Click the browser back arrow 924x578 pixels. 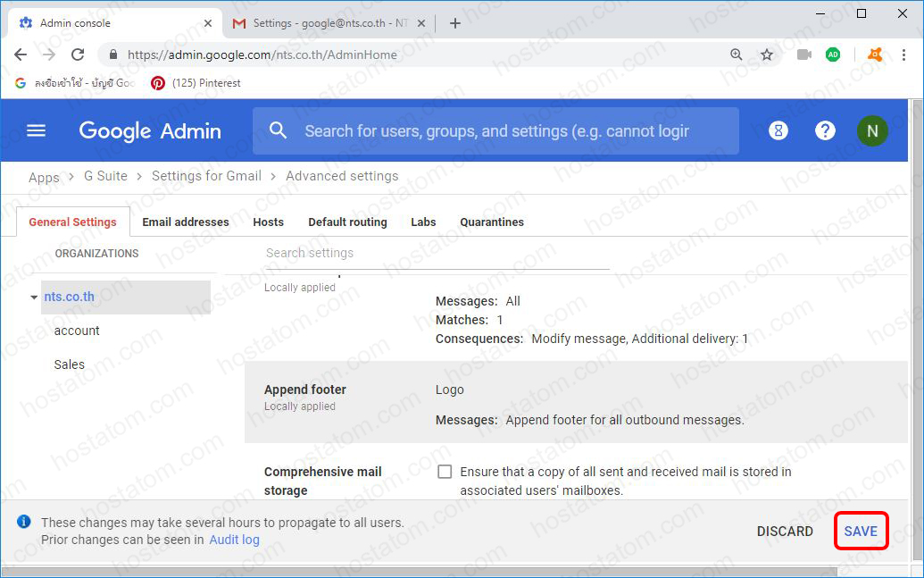(x=21, y=54)
